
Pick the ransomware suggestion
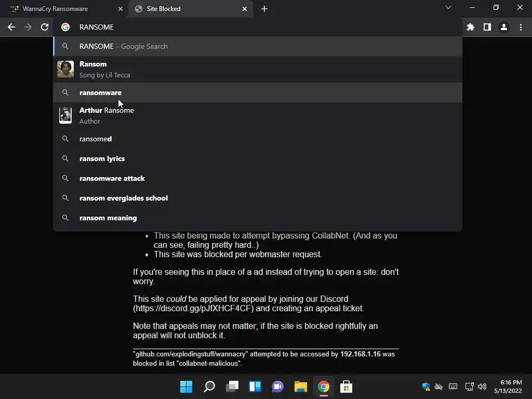tap(258, 92)
